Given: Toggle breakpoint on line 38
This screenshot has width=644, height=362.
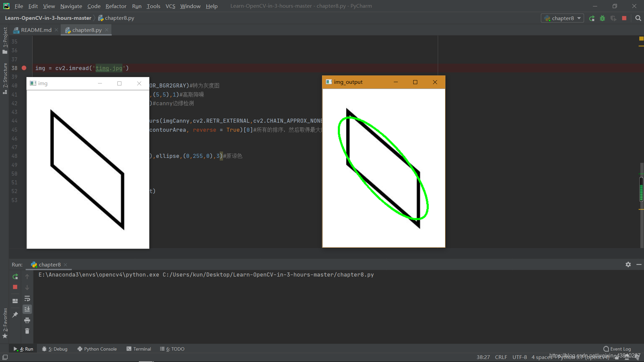Looking at the screenshot, I should pyautogui.click(x=24, y=68).
